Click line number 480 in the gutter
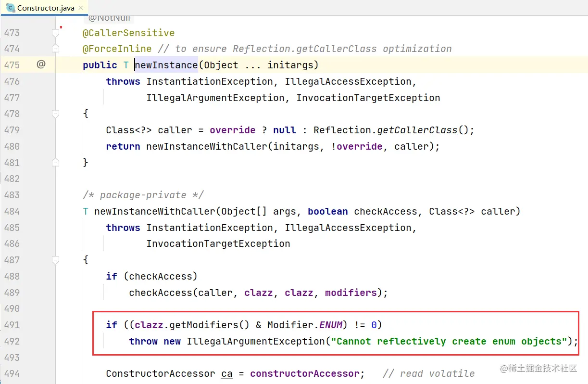Viewport: 588px width, 384px height. pos(12,146)
